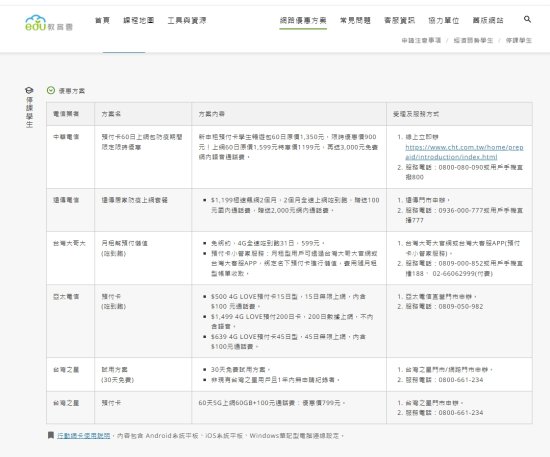Click the 優惠方案 section heading
This screenshot has width=550, height=457.
tap(72, 91)
